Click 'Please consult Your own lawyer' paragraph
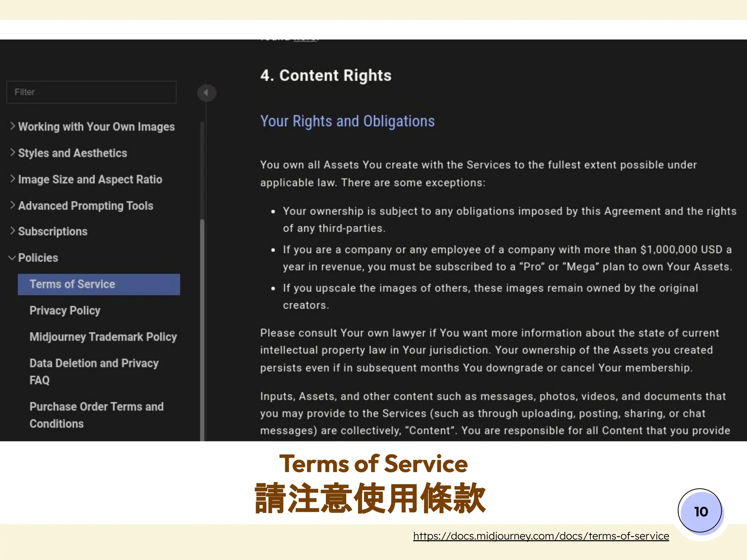The width and height of the screenshot is (747, 560). 489,350
